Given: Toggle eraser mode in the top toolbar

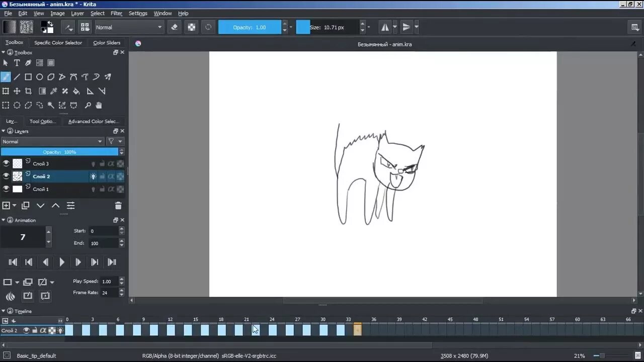Looking at the screenshot, I should (175, 27).
